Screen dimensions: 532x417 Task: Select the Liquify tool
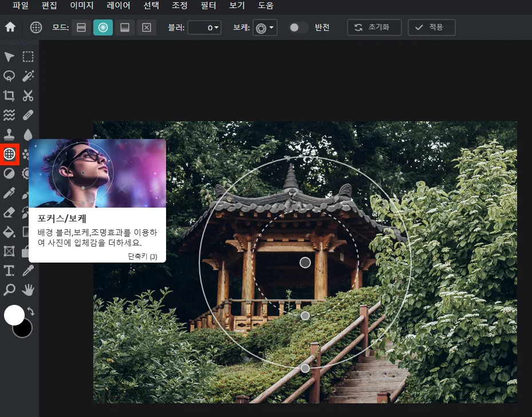pos(8,115)
